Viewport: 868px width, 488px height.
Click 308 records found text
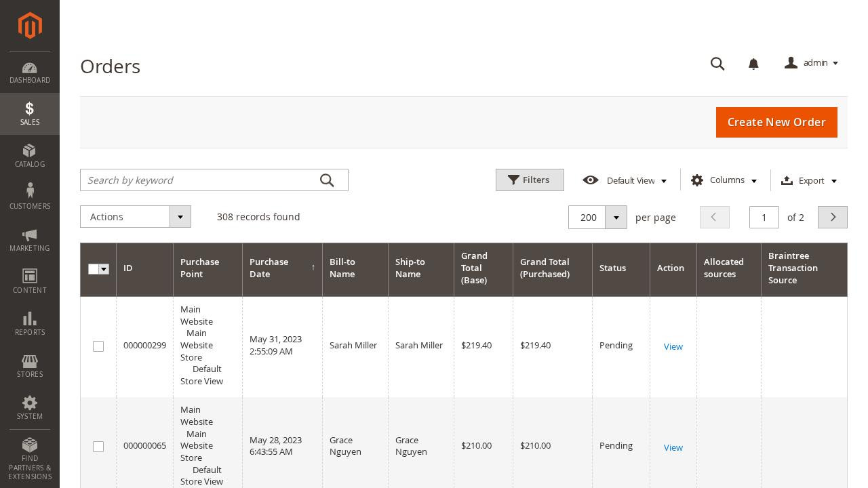point(258,217)
